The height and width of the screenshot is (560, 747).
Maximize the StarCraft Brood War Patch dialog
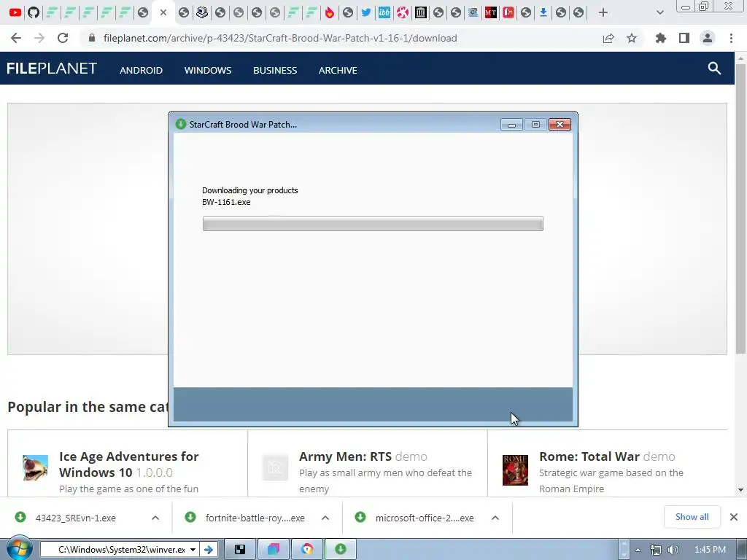[535, 124]
